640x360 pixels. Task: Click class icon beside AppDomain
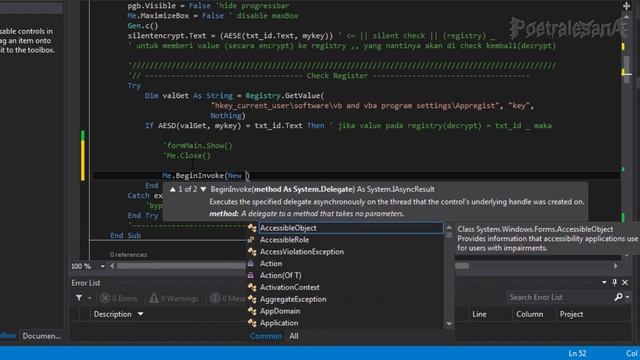tap(252, 311)
